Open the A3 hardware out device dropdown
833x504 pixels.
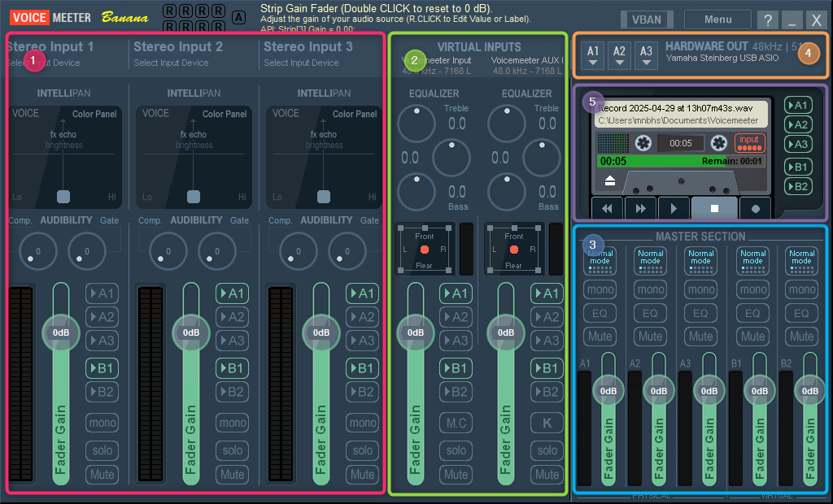646,55
